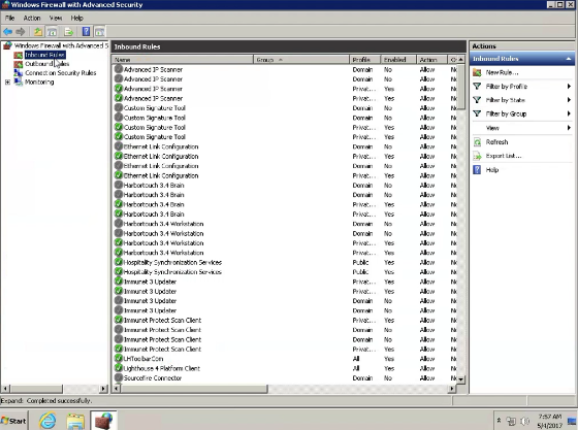Click the Export List toolbar icon
The image size is (579, 430).
tap(69, 32)
